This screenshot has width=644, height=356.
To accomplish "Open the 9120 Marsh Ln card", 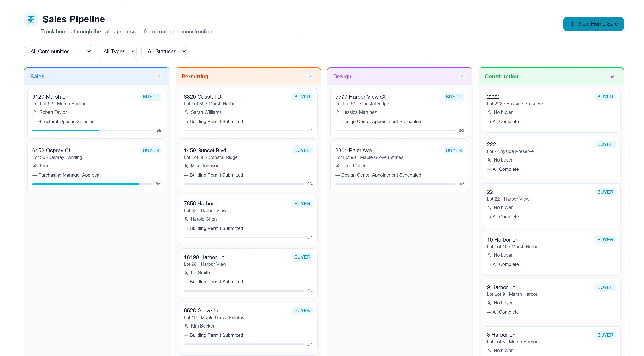I will [97, 113].
